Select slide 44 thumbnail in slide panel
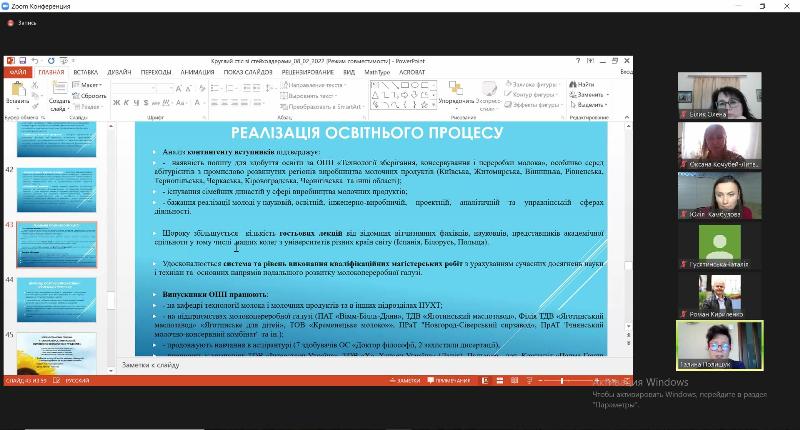This screenshot has width=800, height=430. (56, 299)
